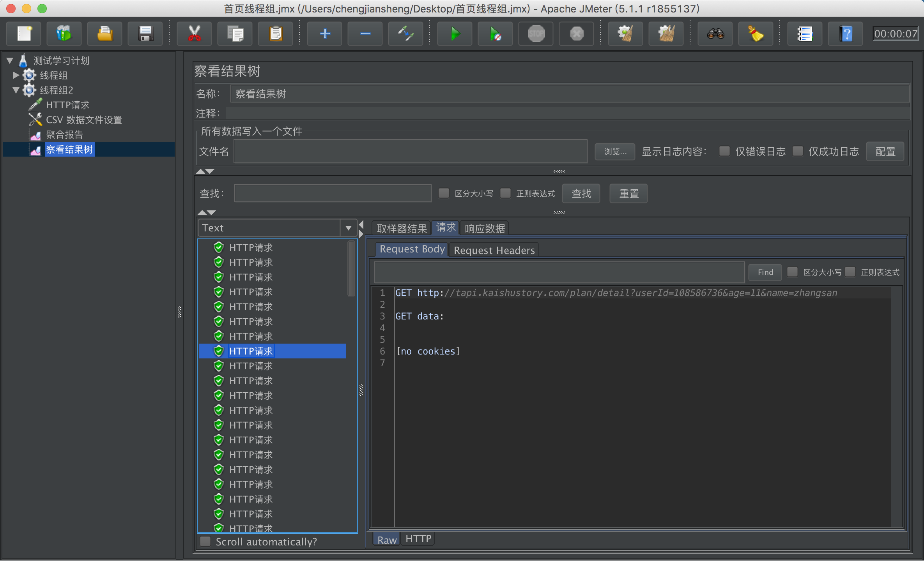Click into the 查找 search field
This screenshot has width=924, height=561.
[x=333, y=193]
